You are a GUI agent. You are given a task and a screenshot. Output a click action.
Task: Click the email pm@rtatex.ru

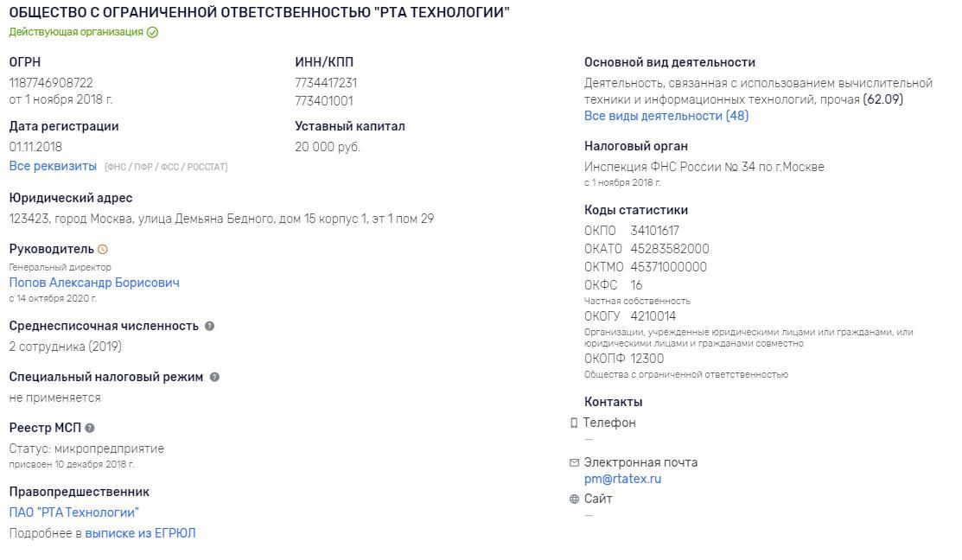622,479
